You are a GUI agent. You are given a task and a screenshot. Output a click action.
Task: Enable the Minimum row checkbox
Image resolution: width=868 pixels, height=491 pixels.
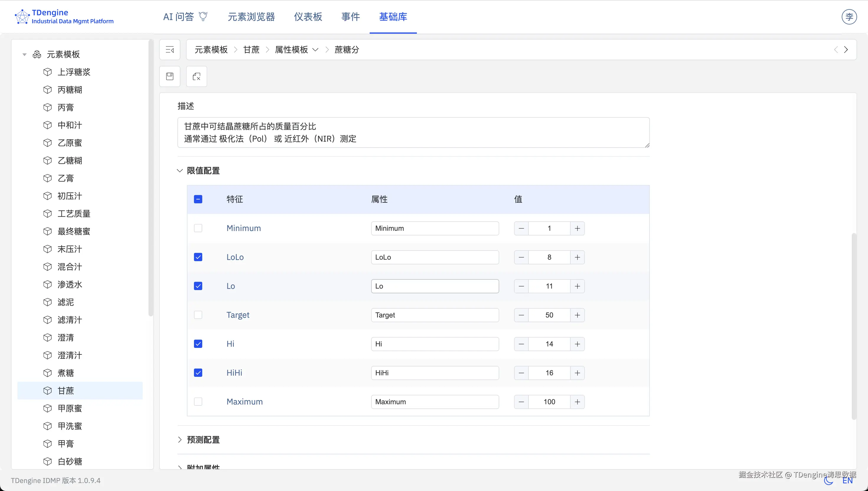pos(198,228)
